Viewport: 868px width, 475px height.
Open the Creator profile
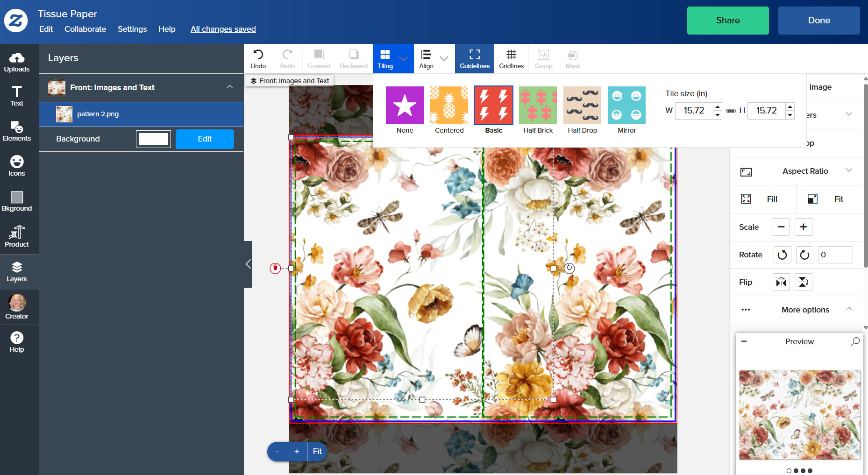click(x=17, y=307)
